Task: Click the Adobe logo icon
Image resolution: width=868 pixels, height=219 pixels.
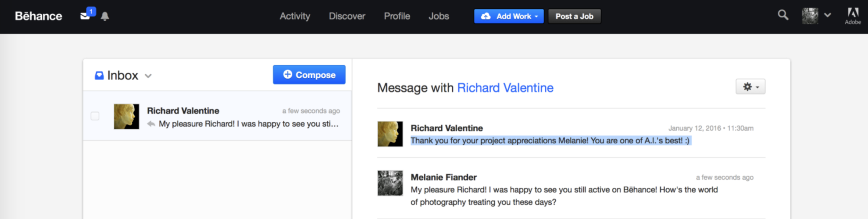Action: [x=853, y=16]
